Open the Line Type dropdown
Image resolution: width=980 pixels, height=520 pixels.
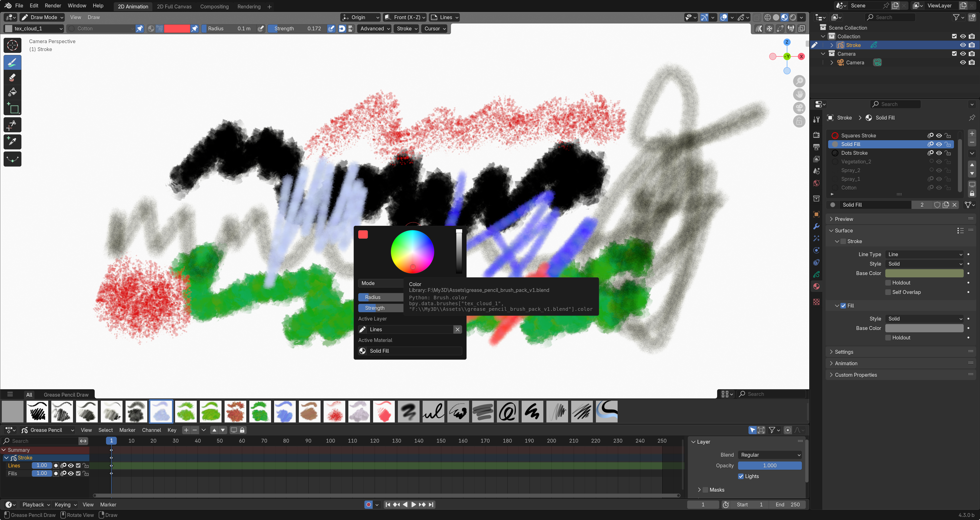tap(924, 254)
